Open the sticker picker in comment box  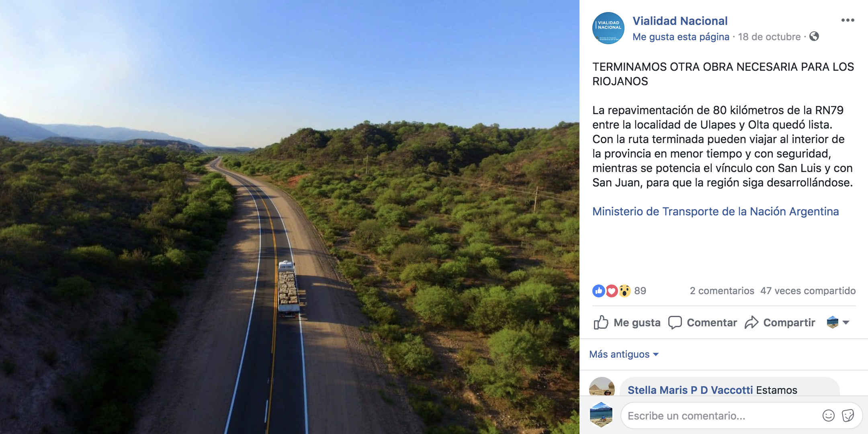(848, 416)
